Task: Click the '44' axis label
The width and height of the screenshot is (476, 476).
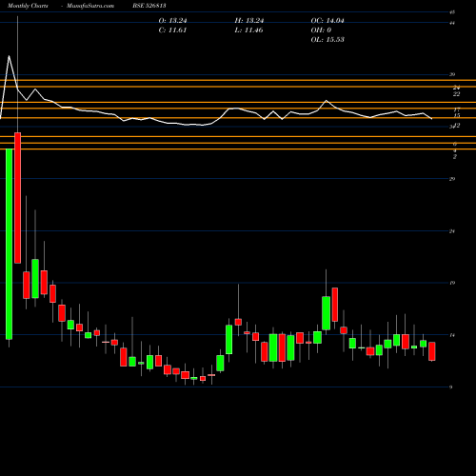Action: point(452,23)
